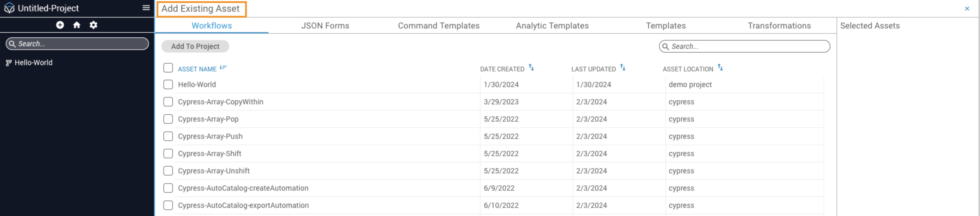Close the Add Existing Asset dialog
Screen dimensions: 980x216
(967, 8)
